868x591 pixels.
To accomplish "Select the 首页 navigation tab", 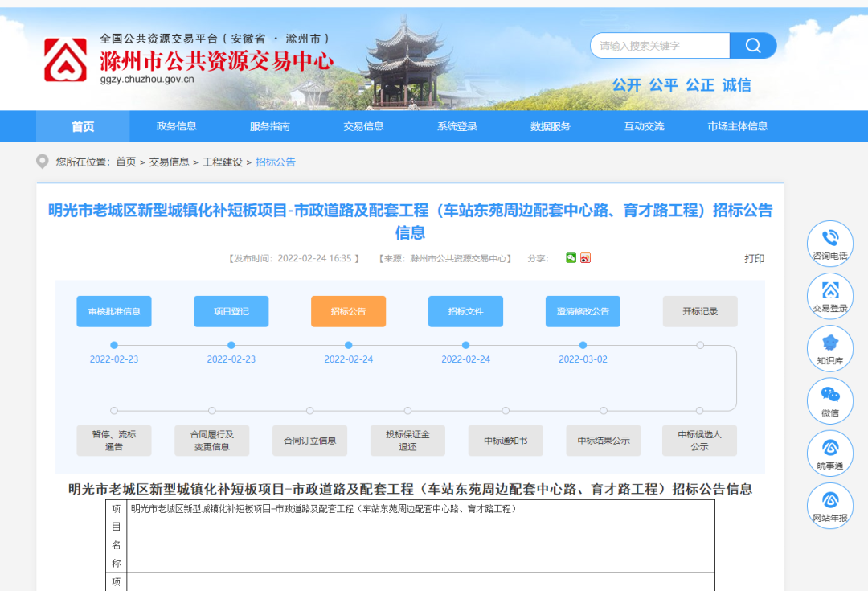I will click(x=83, y=126).
